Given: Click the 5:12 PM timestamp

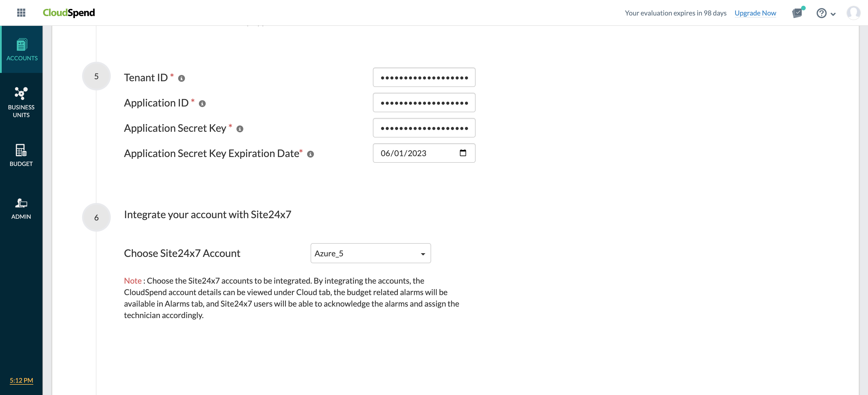Looking at the screenshot, I should click(21, 381).
